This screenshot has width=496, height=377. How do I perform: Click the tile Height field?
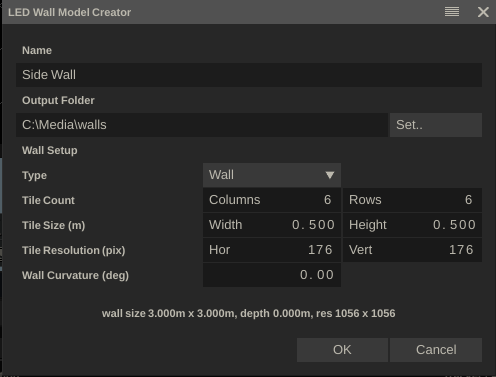[x=412, y=225]
